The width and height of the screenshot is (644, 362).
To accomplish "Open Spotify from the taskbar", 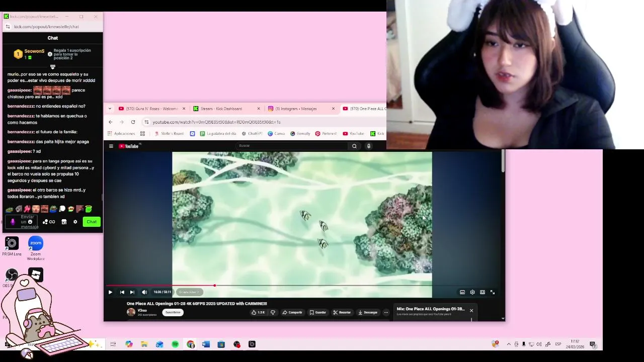I will tap(175, 344).
